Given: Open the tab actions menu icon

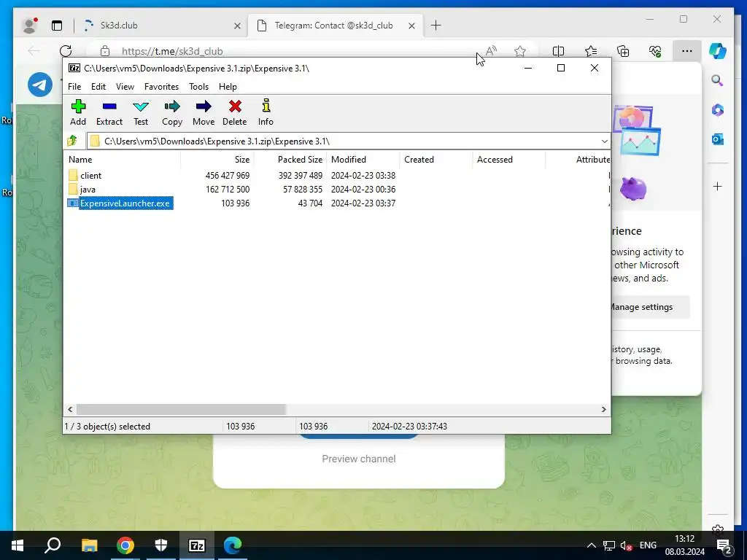Looking at the screenshot, I should click(57, 26).
